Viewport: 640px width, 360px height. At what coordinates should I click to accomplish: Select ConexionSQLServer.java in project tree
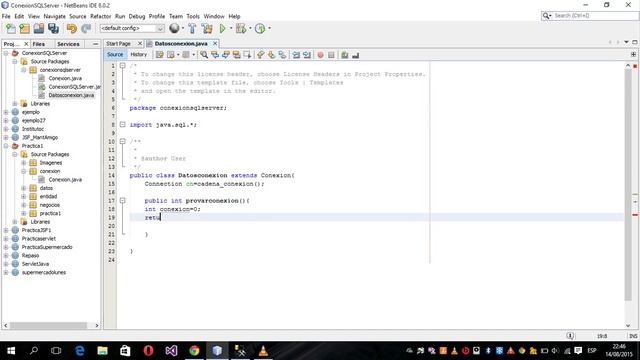pos(74,87)
